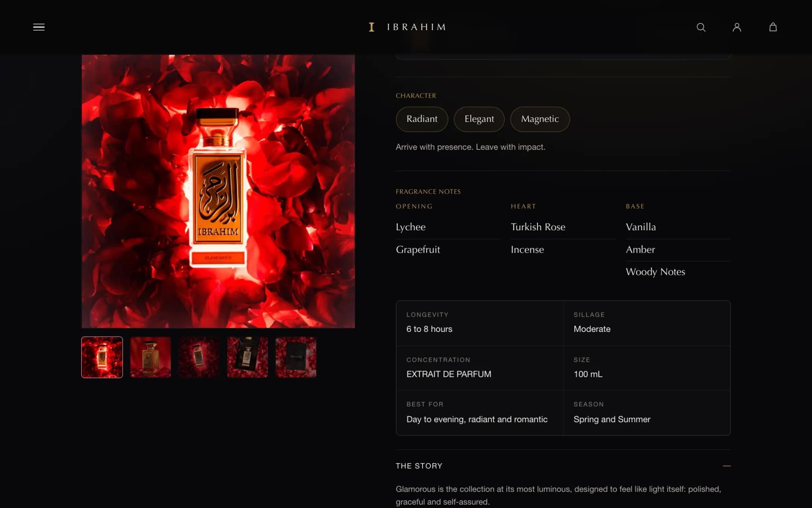Select third thumbnail with dark tilted bottle
This screenshot has width=812, height=508.
coord(199,357)
